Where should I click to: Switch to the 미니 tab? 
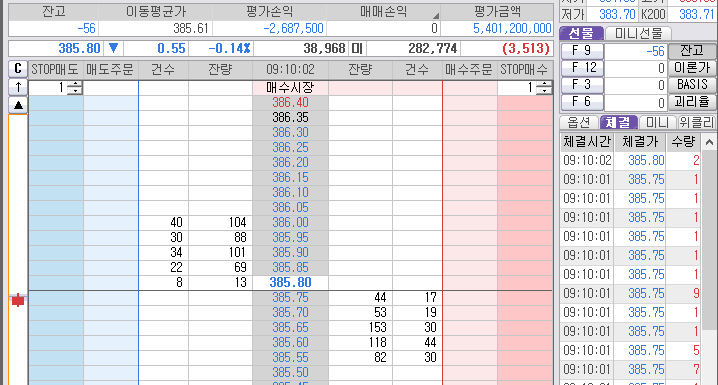(x=657, y=122)
